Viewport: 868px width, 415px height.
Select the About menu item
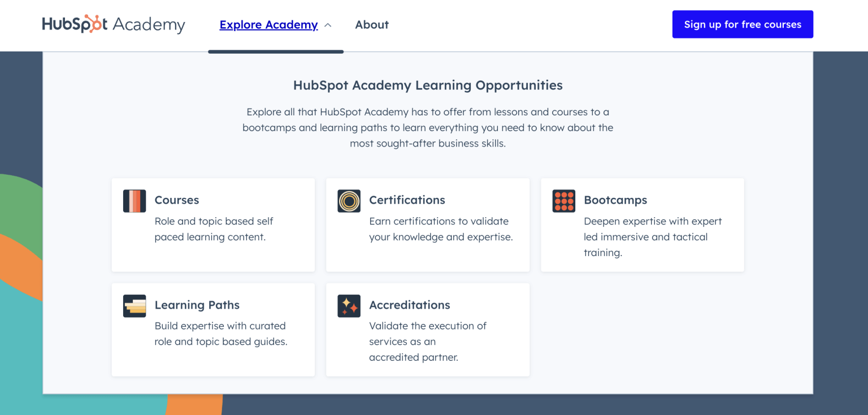click(371, 24)
